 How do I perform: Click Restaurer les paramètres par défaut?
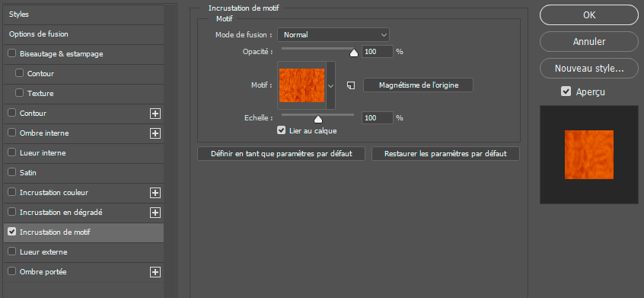coord(445,154)
